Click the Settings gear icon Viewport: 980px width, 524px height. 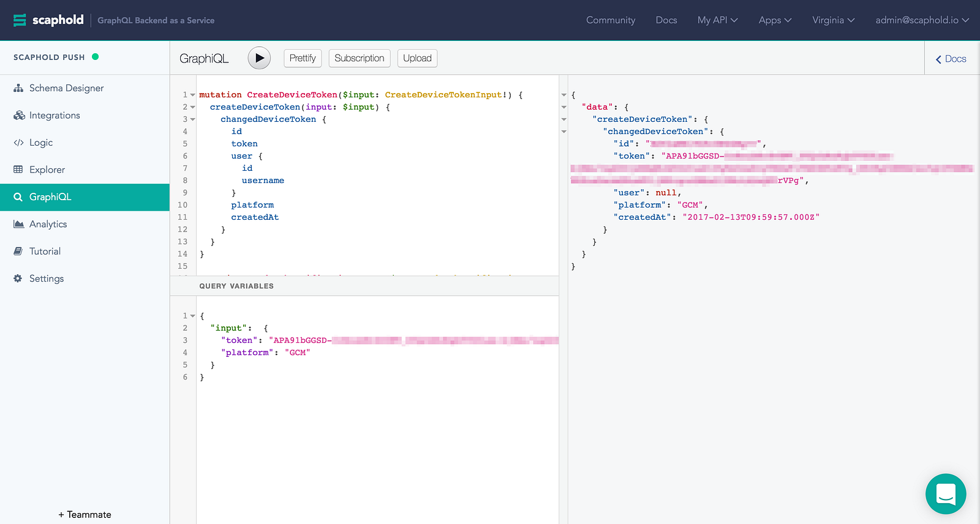point(18,279)
